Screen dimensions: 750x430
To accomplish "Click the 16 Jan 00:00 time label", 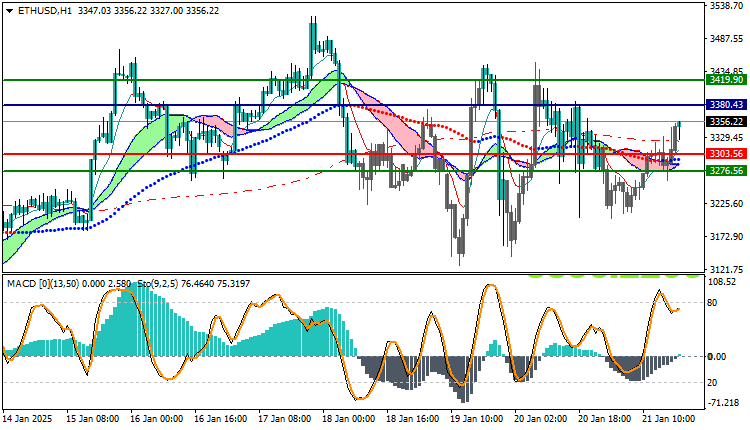I will (x=156, y=419).
